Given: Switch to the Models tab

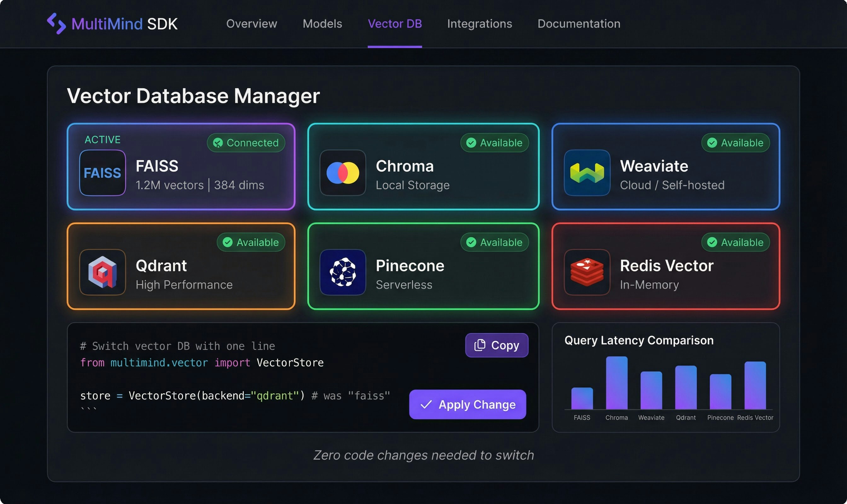Looking at the screenshot, I should (322, 24).
